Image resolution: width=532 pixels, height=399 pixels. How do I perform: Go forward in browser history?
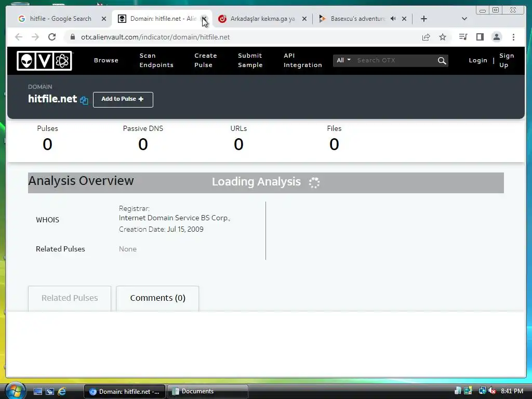coord(35,37)
